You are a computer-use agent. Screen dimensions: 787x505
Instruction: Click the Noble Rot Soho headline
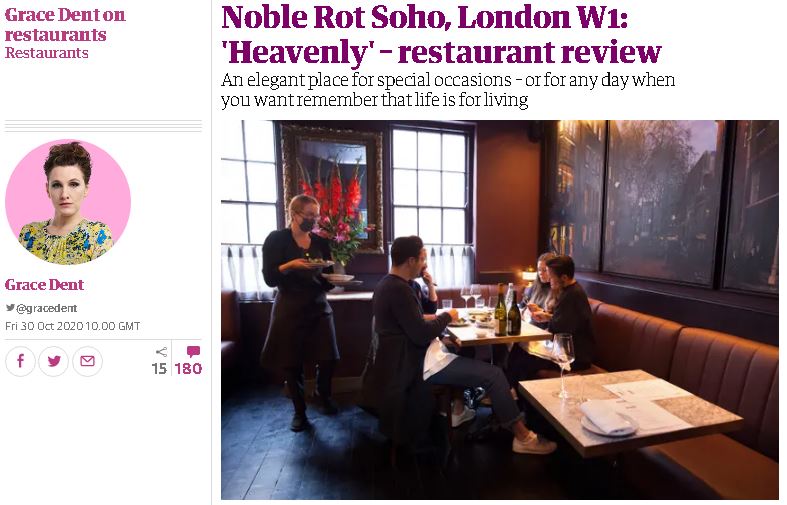click(x=442, y=35)
